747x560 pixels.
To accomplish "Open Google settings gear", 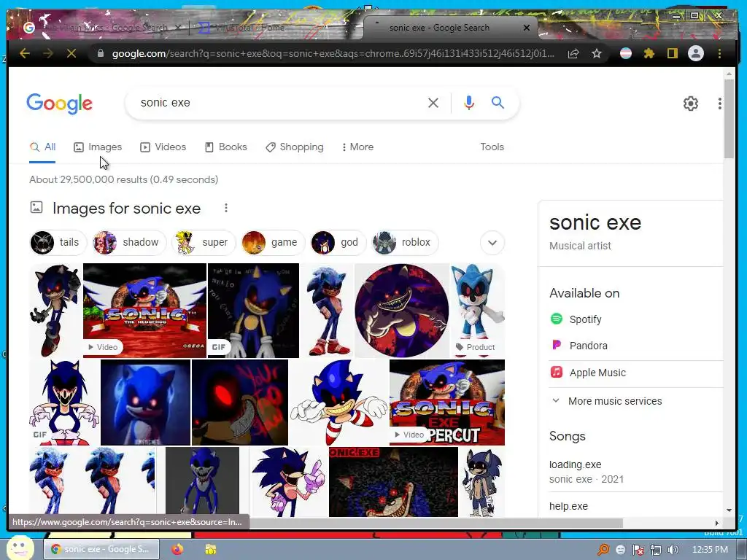I will click(690, 104).
